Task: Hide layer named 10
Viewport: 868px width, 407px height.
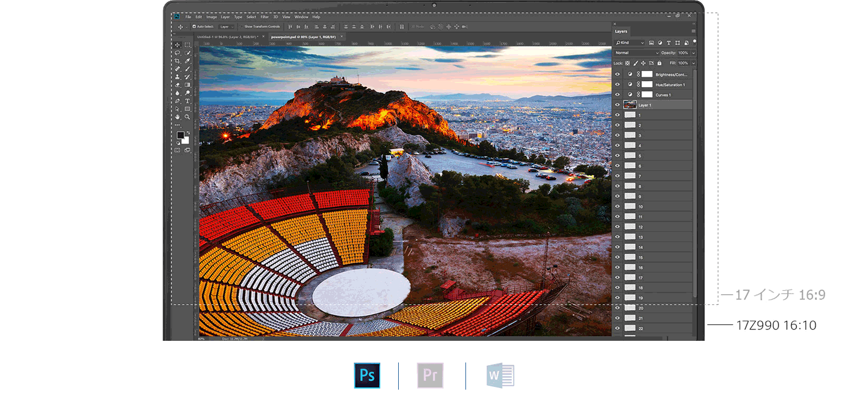Action: coord(617,206)
